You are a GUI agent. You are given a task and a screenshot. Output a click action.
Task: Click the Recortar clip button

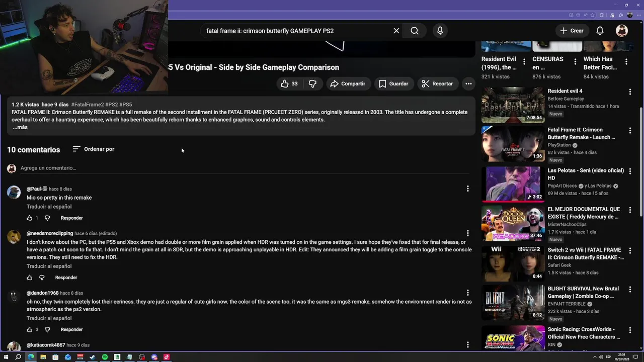[x=437, y=83]
